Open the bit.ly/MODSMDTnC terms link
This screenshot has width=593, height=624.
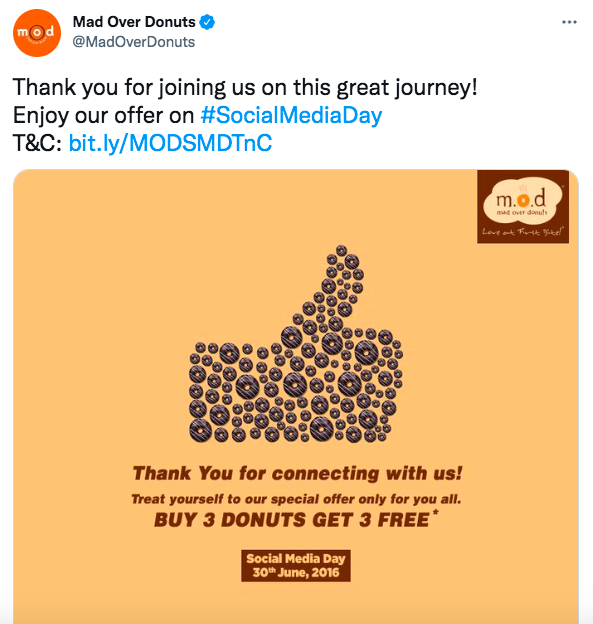coord(170,143)
